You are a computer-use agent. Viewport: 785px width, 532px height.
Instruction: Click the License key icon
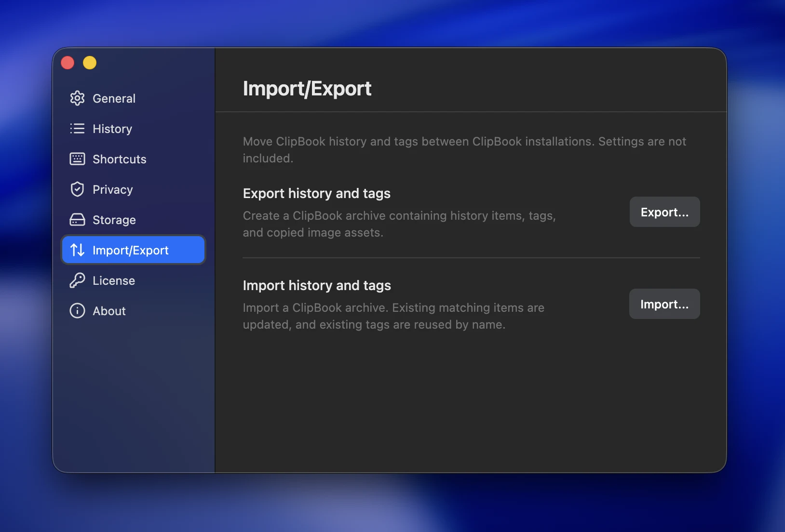[77, 280]
